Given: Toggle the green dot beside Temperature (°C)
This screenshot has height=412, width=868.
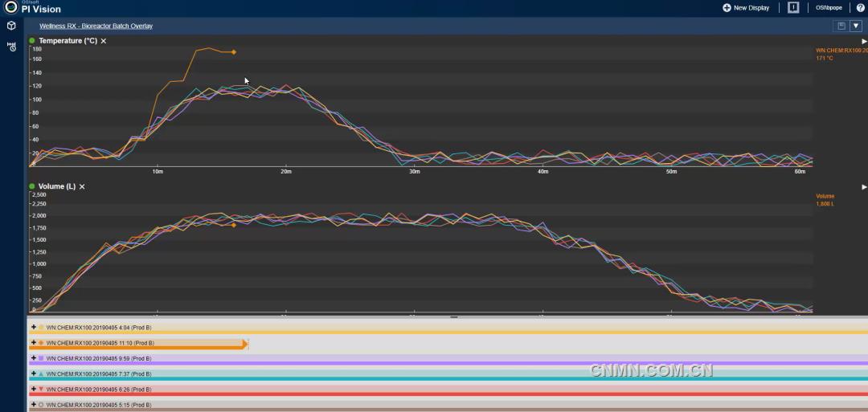Looking at the screenshot, I should coord(32,41).
